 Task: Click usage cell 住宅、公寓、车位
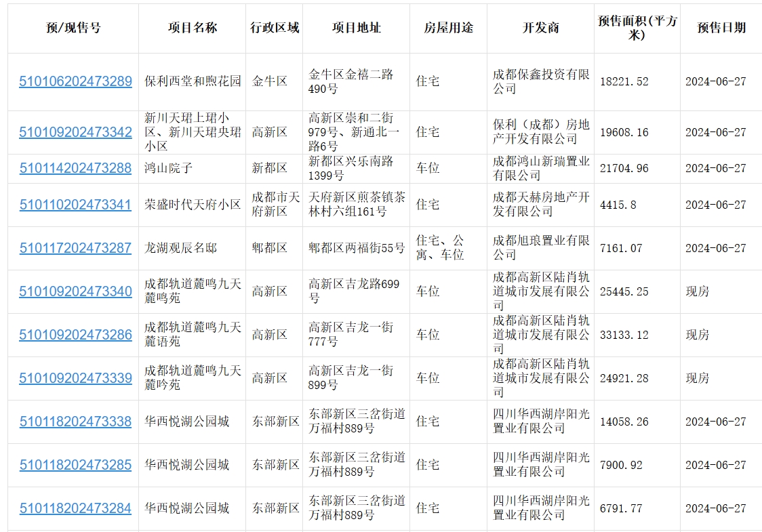coord(440,248)
